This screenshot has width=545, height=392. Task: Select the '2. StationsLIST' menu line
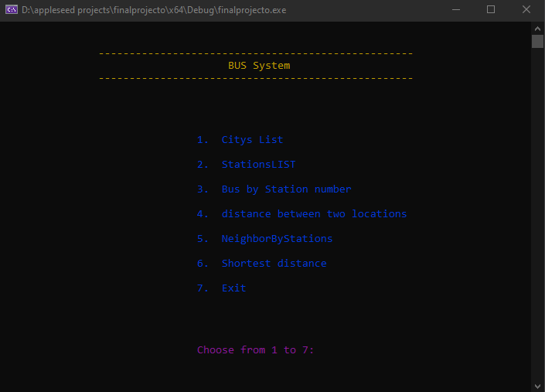point(246,165)
